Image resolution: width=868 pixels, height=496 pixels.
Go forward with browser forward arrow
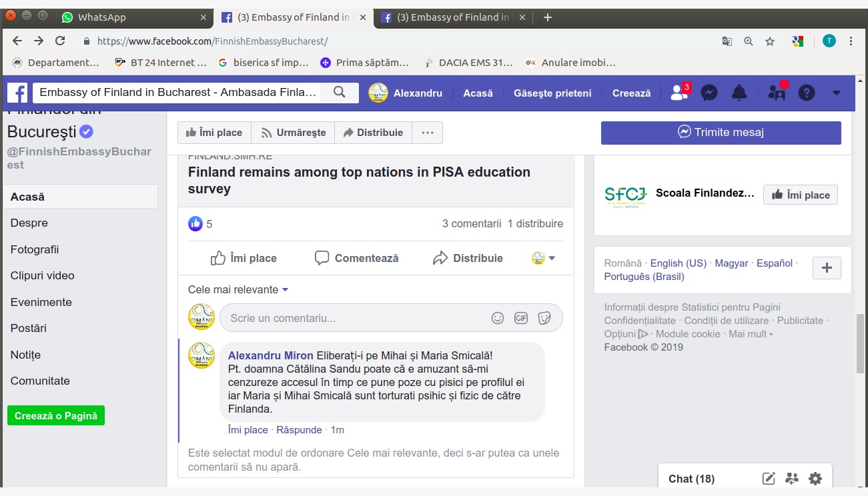(x=39, y=41)
